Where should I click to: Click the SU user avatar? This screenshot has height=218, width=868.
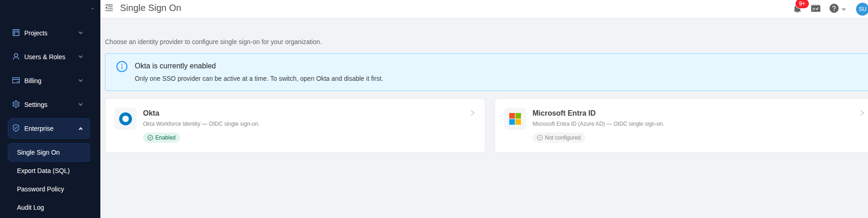862,9
